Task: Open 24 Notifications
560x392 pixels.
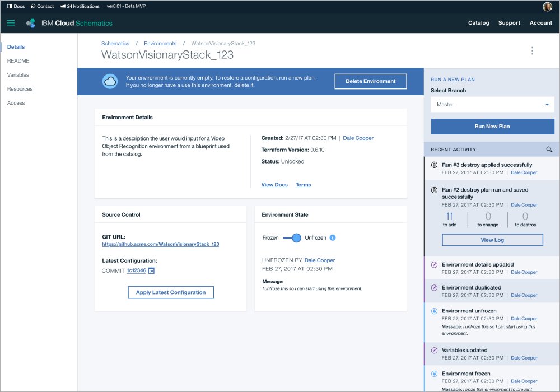Action: [80, 6]
